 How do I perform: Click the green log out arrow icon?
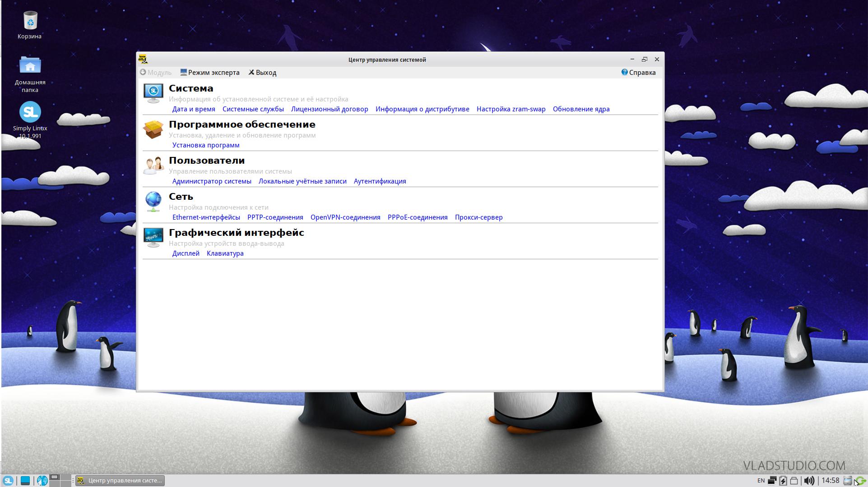point(861,481)
